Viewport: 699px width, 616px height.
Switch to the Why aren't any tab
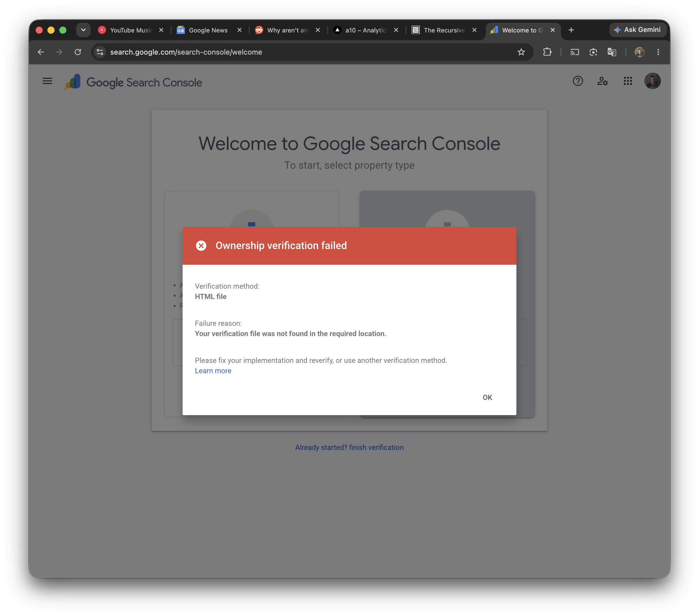[287, 30]
